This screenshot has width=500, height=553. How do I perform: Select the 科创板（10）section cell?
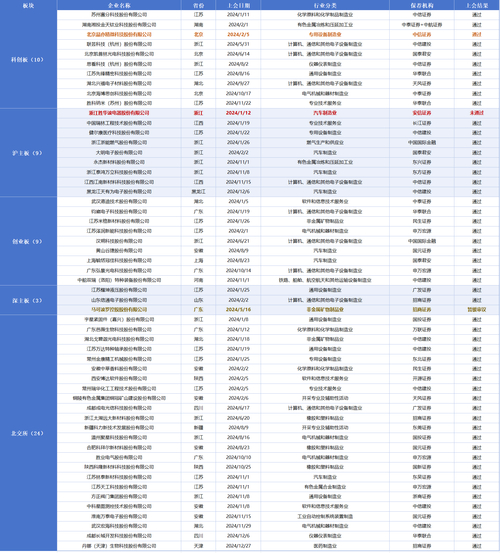[x=28, y=59]
